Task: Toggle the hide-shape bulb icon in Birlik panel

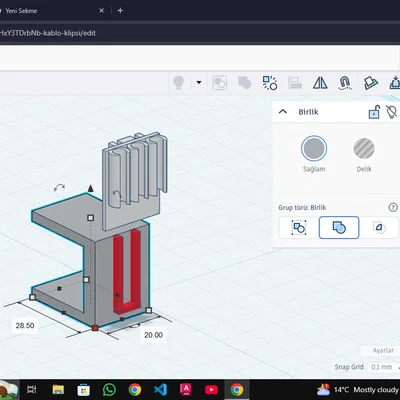Action: tap(392, 112)
